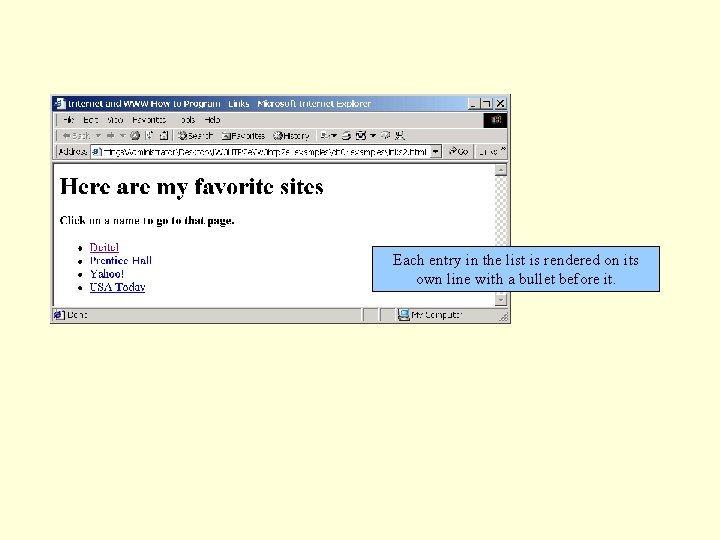Go to the Home page icon
The width and height of the screenshot is (720, 540).
click(x=163, y=135)
